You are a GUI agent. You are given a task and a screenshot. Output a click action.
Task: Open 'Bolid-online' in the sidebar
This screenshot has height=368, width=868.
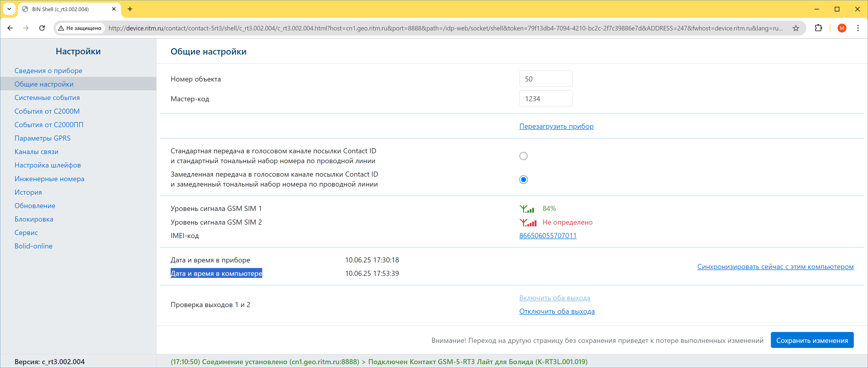pyautogui.click(x=33, y=246)
